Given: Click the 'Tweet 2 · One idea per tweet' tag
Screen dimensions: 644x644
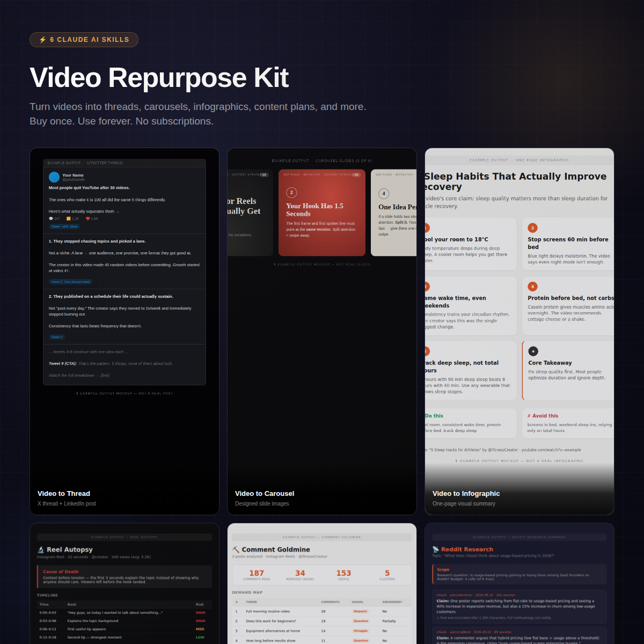Looking at the screenshot, I should tap(71, 282).
